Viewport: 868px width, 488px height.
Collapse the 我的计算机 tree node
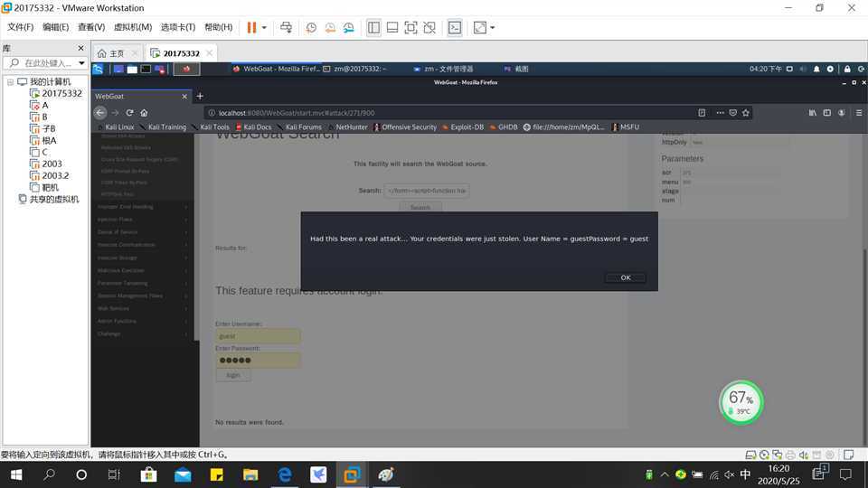tap(10, 82)
